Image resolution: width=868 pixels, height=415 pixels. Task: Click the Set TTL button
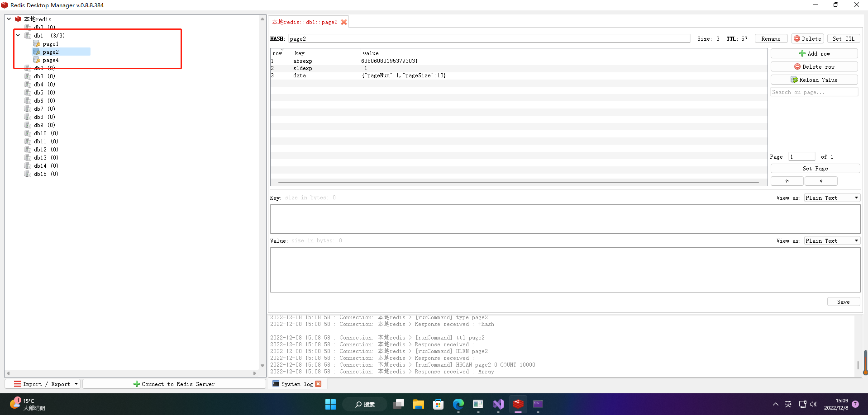pyautogui.click(x=844, y=39)
